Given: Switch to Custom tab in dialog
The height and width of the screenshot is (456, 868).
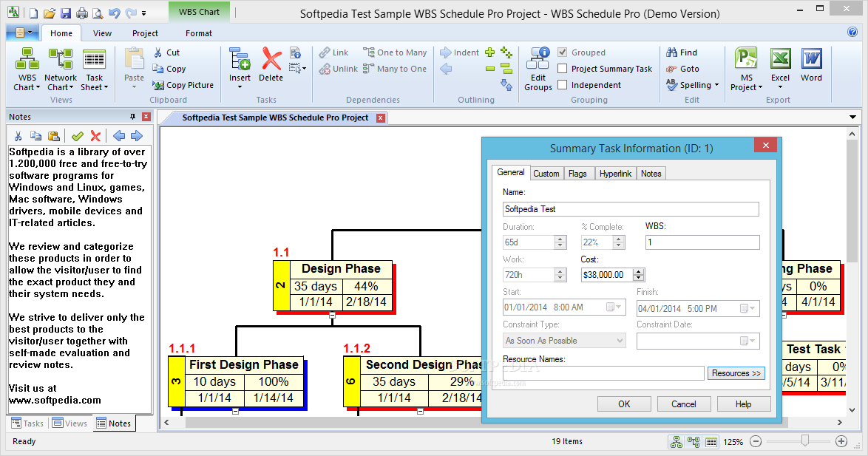Looking at the screenshot, I should coord(546,173).
